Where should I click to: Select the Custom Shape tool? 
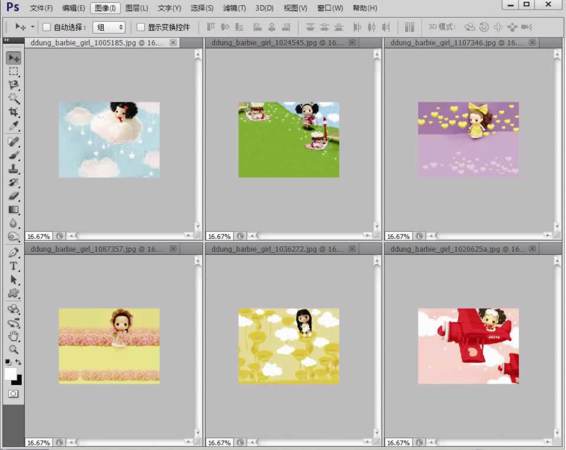click(x=14, y=293)
